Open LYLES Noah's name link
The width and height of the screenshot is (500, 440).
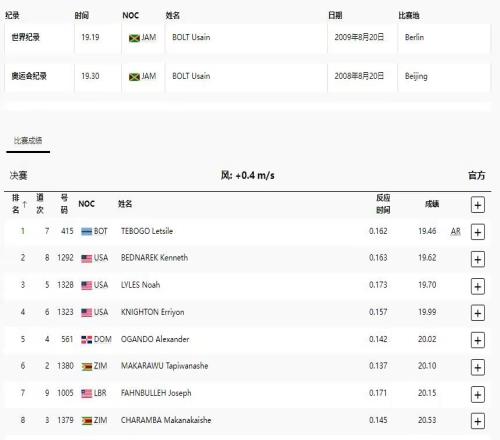pyautogui.click(x=140, y=285)
